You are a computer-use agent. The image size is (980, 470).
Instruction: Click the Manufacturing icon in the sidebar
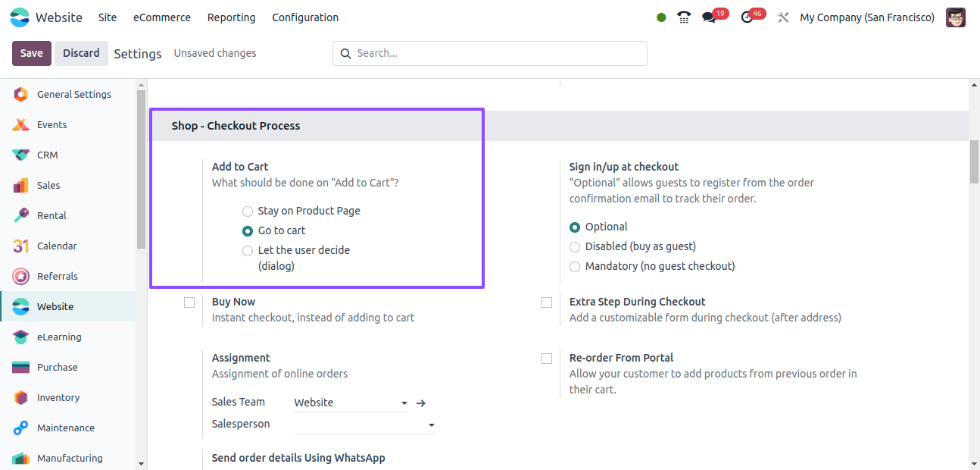[21, 458]
